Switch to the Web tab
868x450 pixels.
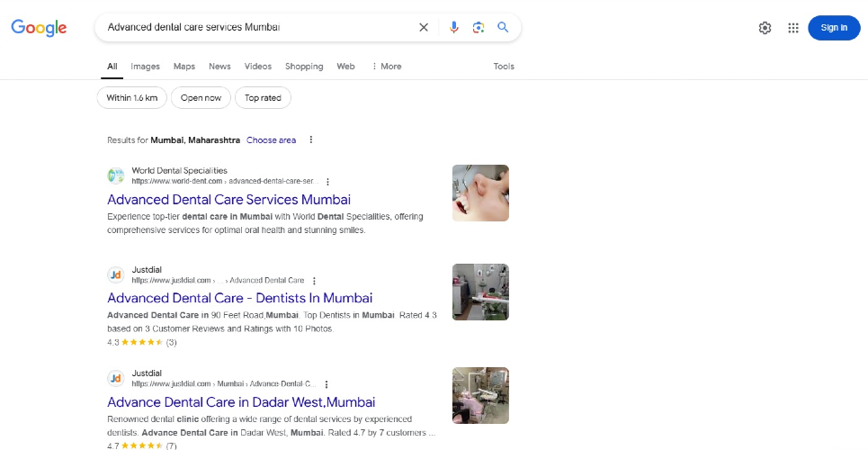pos(345,67)
